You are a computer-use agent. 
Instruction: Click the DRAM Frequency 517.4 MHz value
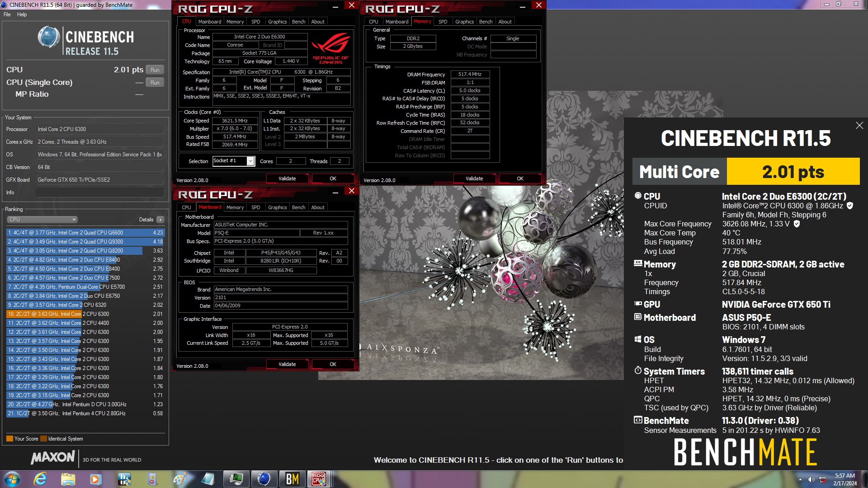(x=470, y=74)
